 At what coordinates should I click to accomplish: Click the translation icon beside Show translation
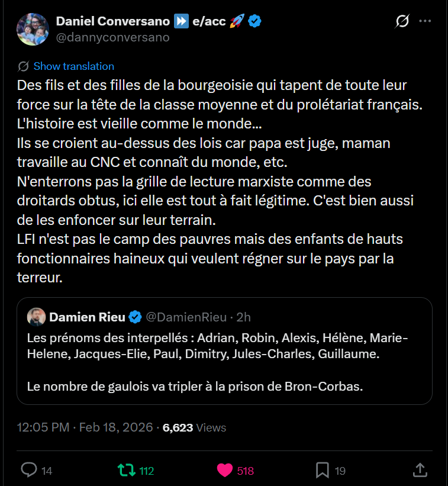[x=24, y=66]
